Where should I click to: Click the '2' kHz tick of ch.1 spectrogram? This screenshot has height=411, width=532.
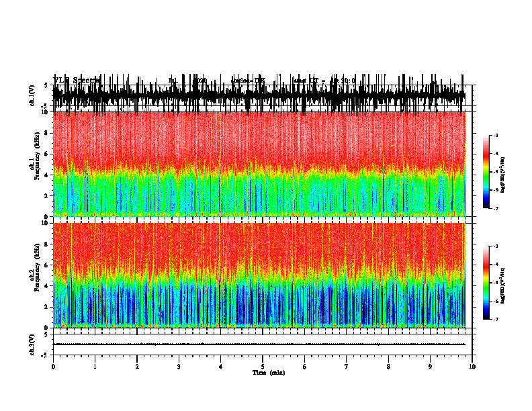pyautogui.click(x=46, y=196)
